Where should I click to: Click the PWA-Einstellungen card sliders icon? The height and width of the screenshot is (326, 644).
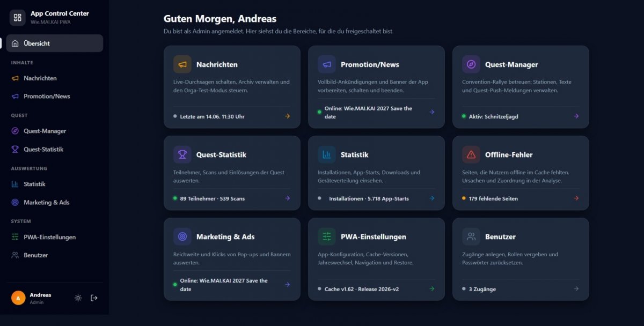click(327, 236)
